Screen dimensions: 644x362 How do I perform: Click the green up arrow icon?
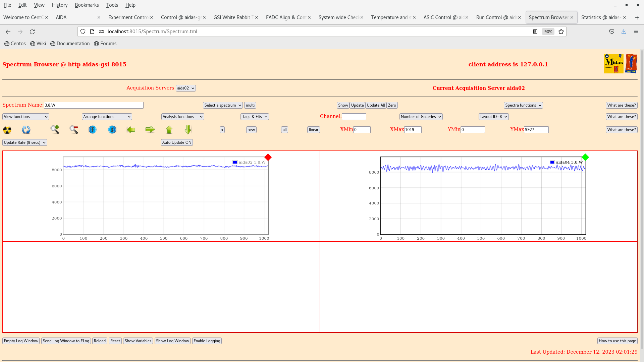pos(169,130)
